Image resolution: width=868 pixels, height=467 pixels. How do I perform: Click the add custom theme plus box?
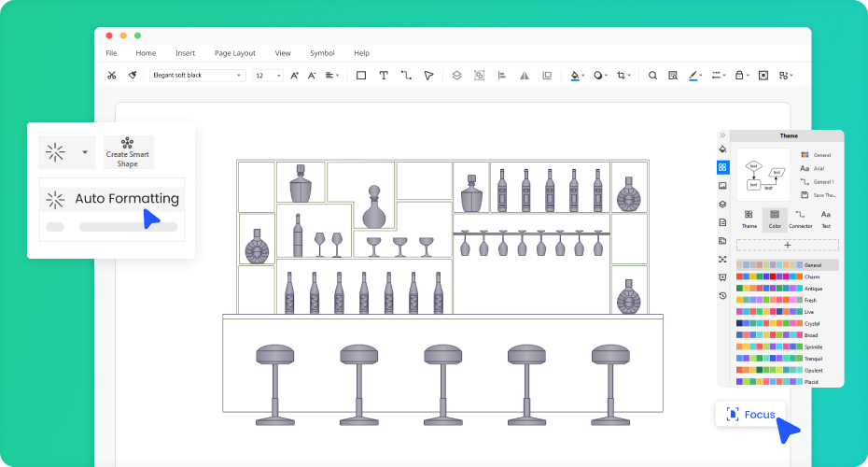[787, 245]
